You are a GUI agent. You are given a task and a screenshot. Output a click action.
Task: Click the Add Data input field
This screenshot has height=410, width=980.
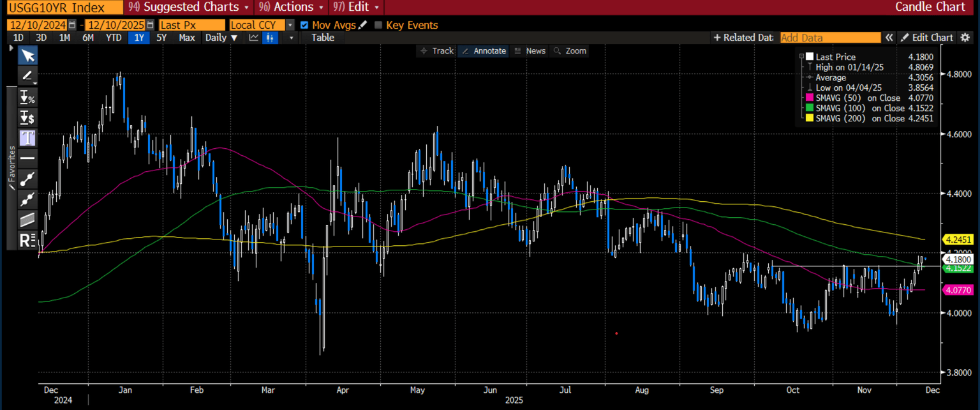829,38
